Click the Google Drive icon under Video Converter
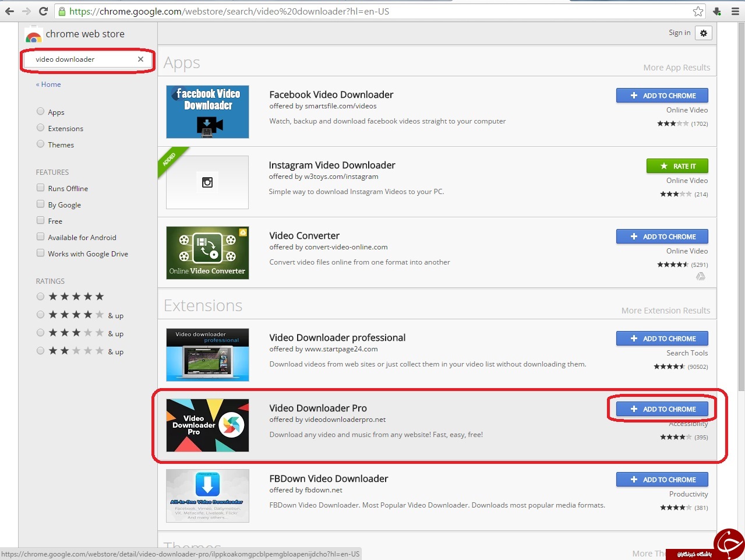This screenshot has width=745, height=560. click(701, 276)
